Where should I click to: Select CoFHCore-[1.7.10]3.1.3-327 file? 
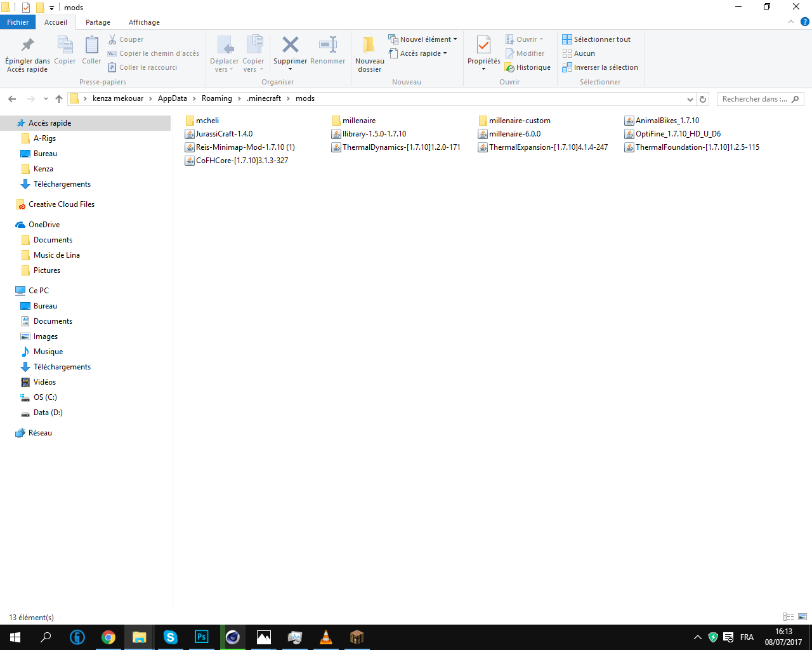pos(237,161)
